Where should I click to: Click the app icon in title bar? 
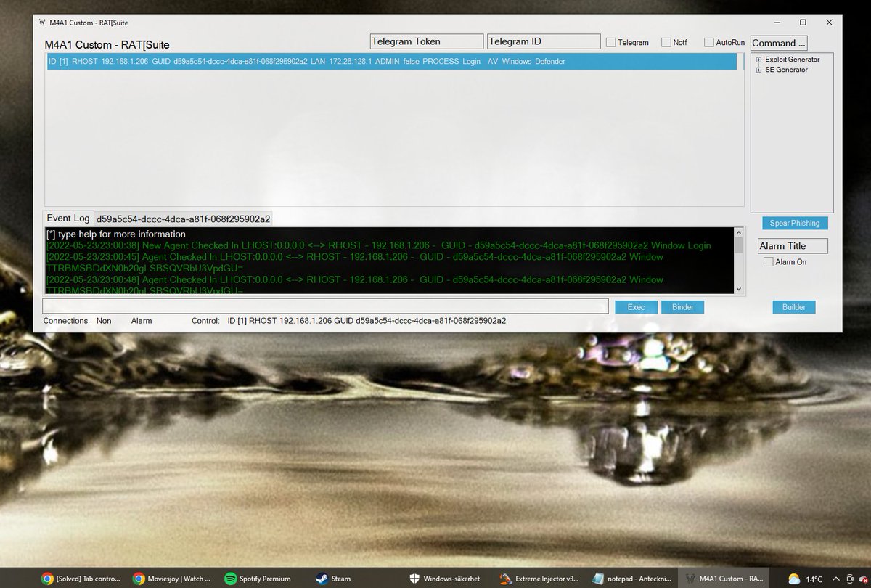[x=42, y=23]
